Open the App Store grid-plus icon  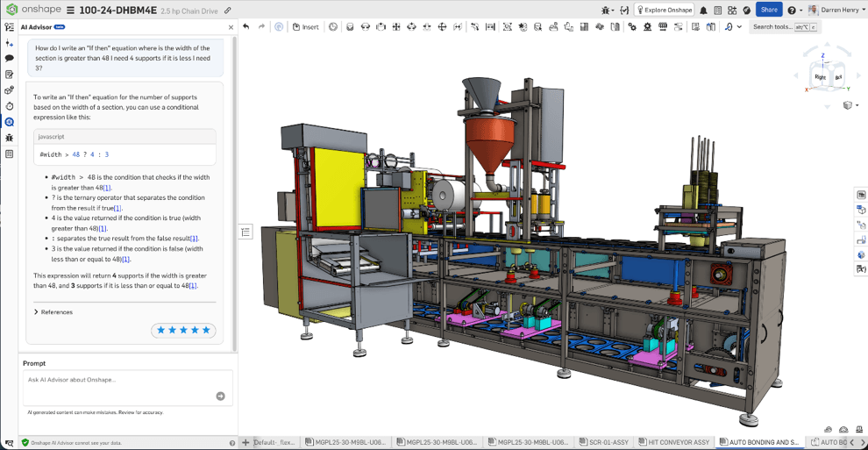tap(732, 10)
